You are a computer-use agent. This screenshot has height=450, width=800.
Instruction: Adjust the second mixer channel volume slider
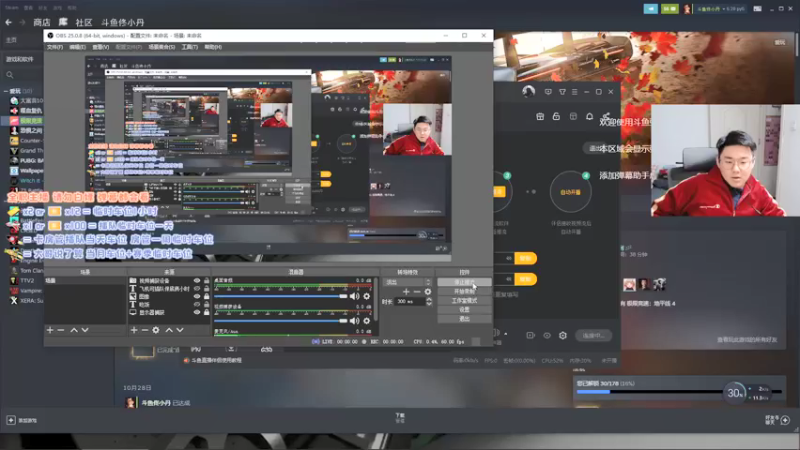[x=280, y=320]
